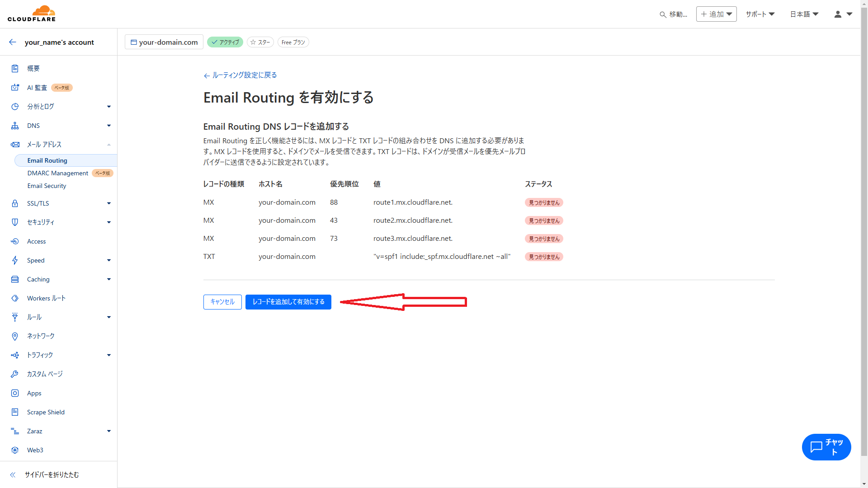Select the DNS icon in the sidebar
The image size is (868, 488).
coord(15,125)
